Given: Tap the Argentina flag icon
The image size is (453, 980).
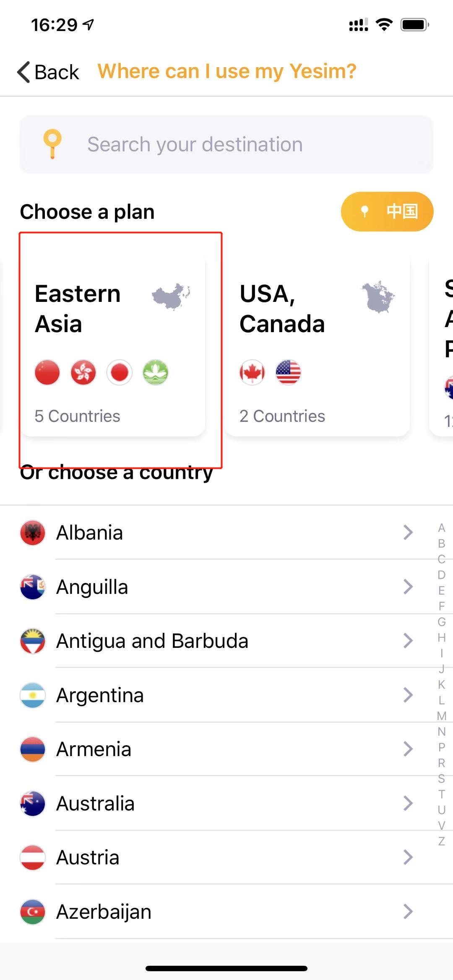Looking at the screenshot, I should click(33, 695).
